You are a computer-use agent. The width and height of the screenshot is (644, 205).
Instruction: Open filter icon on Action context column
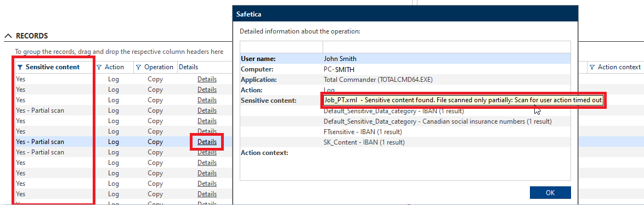(592, 67)
